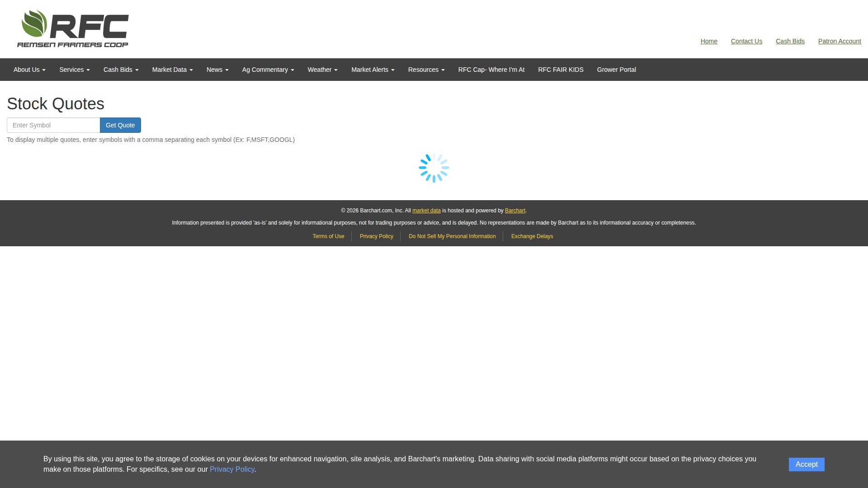868x488 pixels.
Task: Accept the cookie notice
Action: (806, 465)
